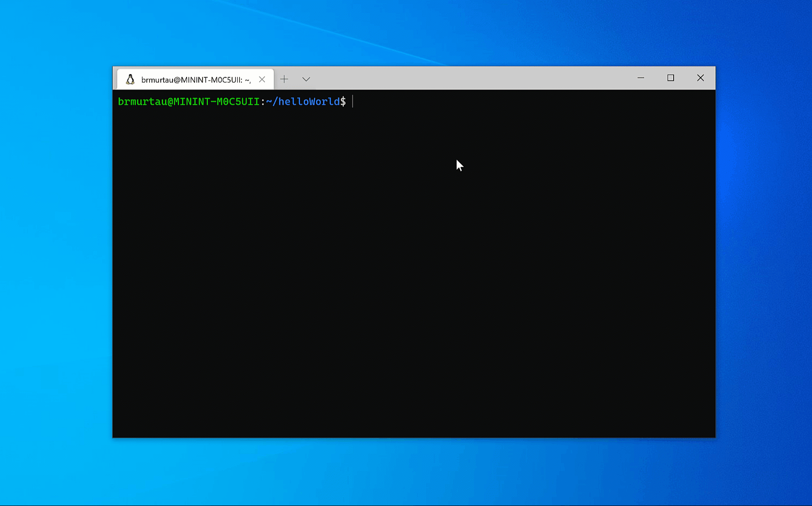Click the colon separating hostname and path
This screenshot has width=812, height=506.
point(263,102)
